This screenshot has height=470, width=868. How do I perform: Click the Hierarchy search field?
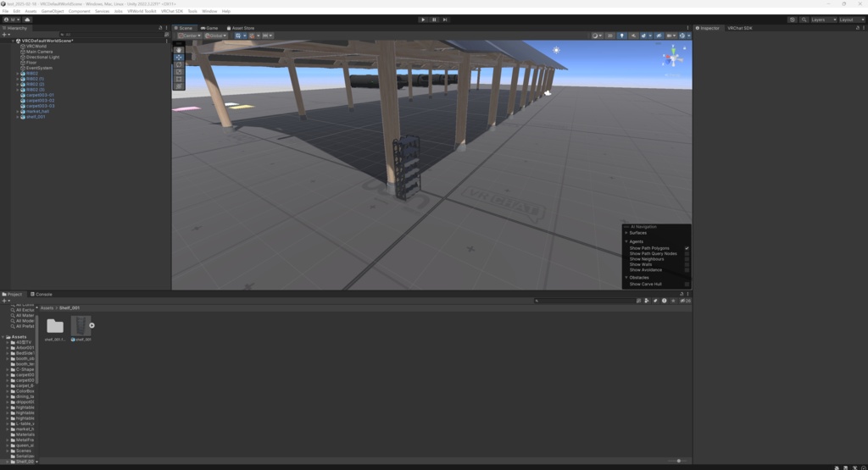pyautogui.click(x=111, y=34)
